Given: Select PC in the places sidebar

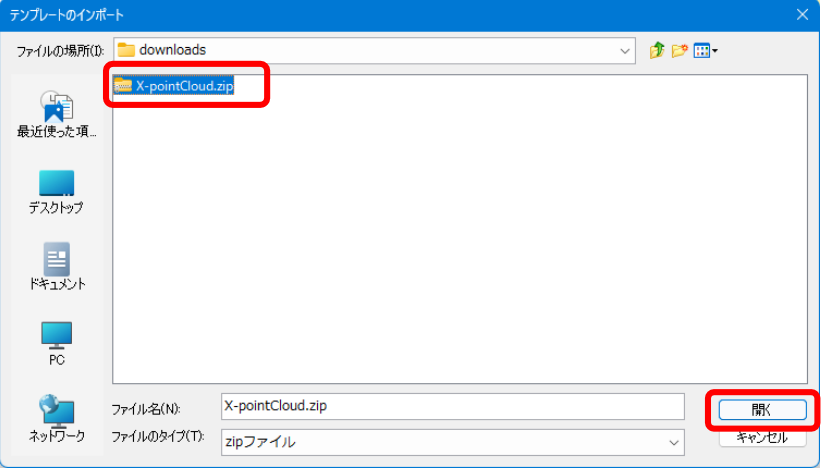Looking at the screenshot, I should [57, 344].
